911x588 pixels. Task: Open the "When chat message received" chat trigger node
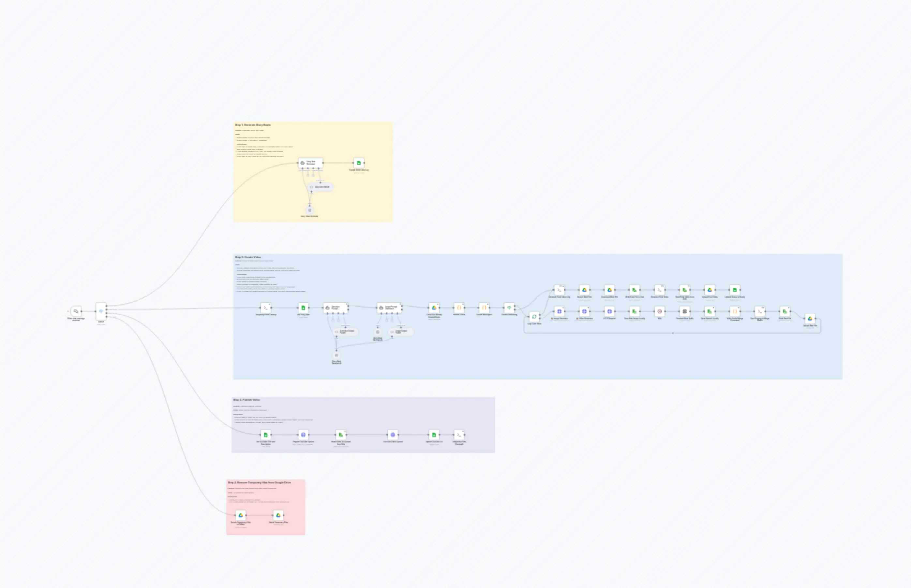point(76,311)
